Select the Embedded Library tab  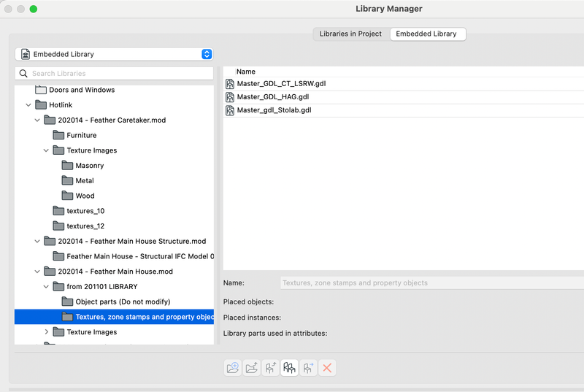[426, 34]
